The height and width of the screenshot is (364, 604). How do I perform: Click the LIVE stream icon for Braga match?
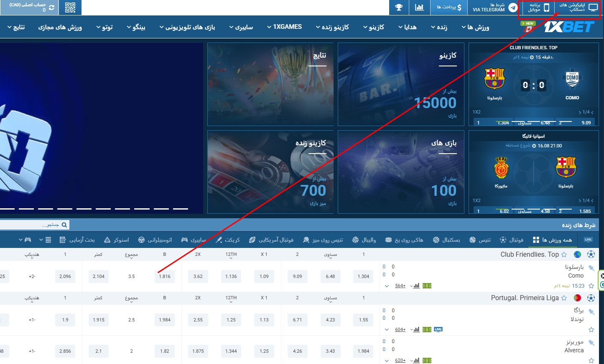click(x=438, y=329)
